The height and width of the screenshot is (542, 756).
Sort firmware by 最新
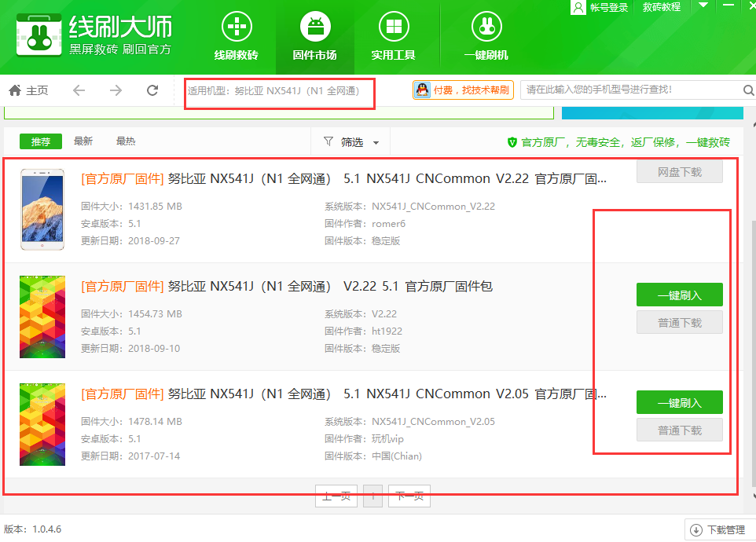[x=83, y=141]
